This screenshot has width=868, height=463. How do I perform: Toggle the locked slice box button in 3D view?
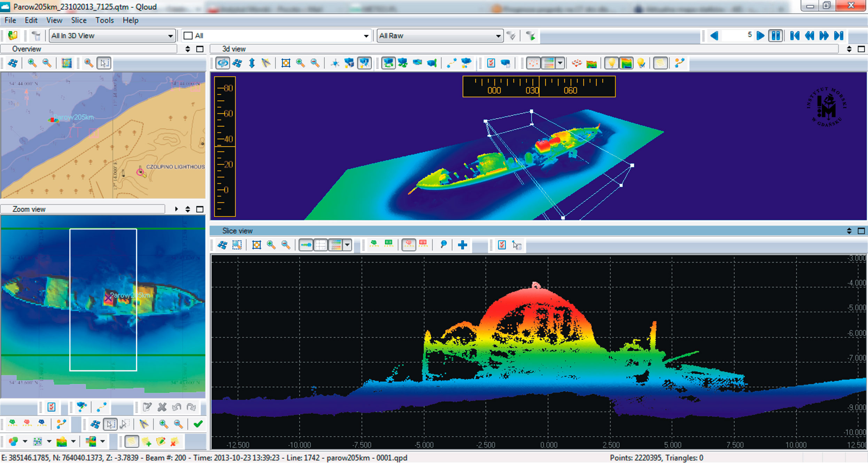coord(364,63)
